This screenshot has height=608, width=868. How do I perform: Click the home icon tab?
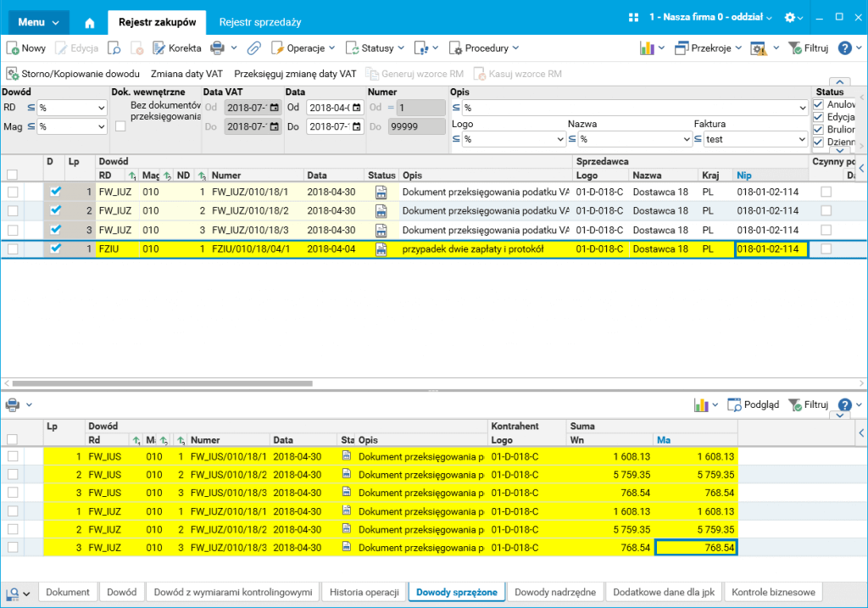(91, 22)
